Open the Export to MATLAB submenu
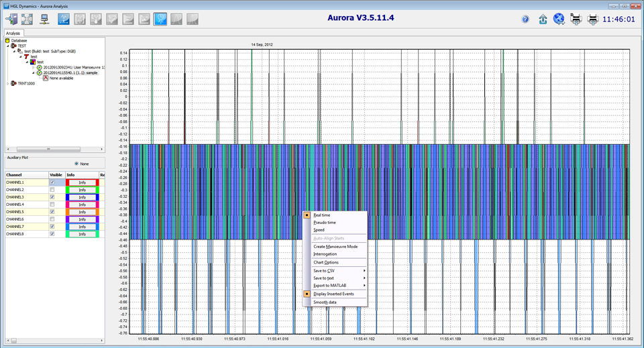 click(330, 286)
